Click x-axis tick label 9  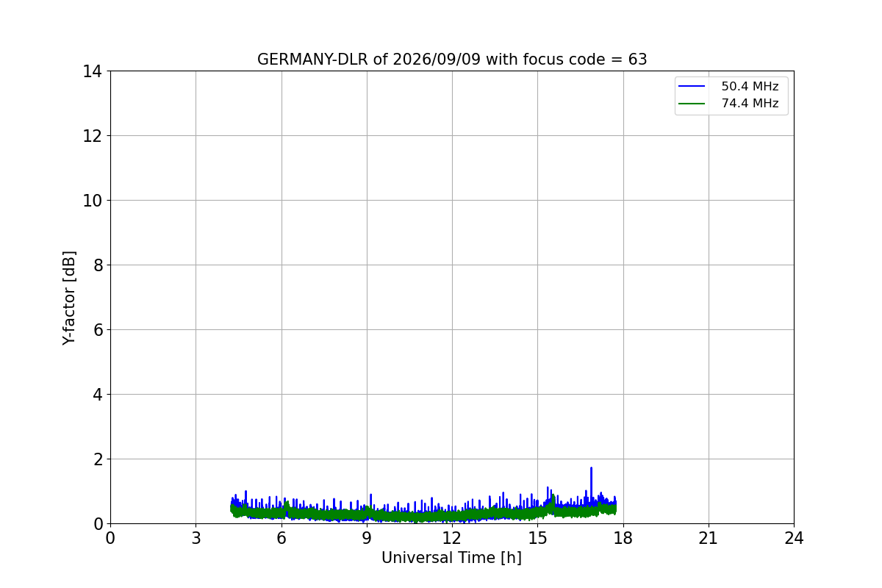(367, 538)
